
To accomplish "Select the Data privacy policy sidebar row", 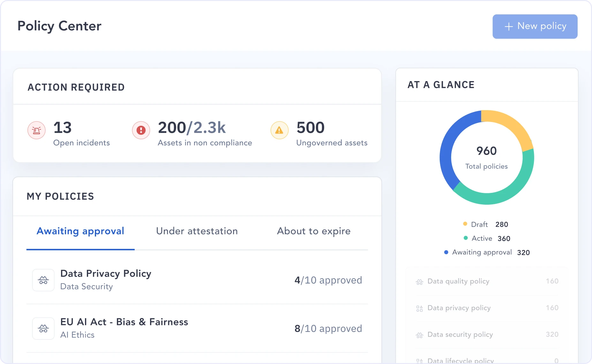I will [x=487, y=308].
